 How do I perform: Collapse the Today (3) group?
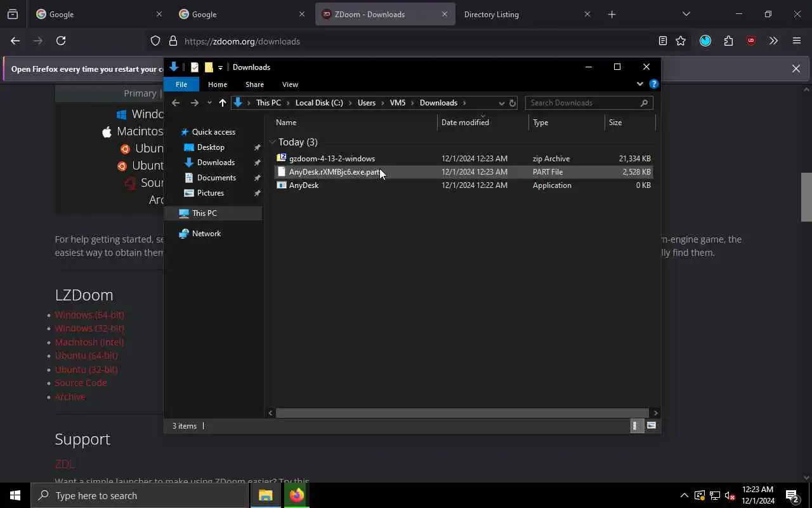point(272,142)
